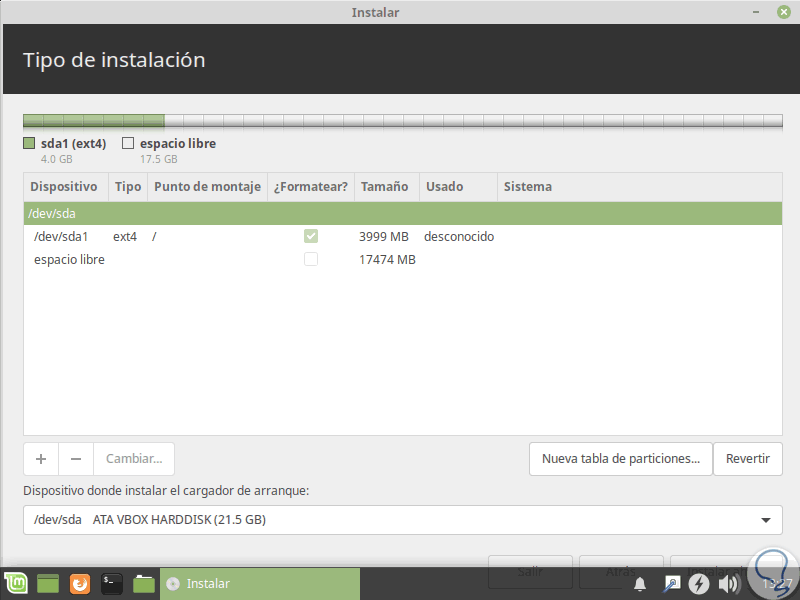800x600 pixels.
Task: Select the espacio libre row
Action: [403, 259]
